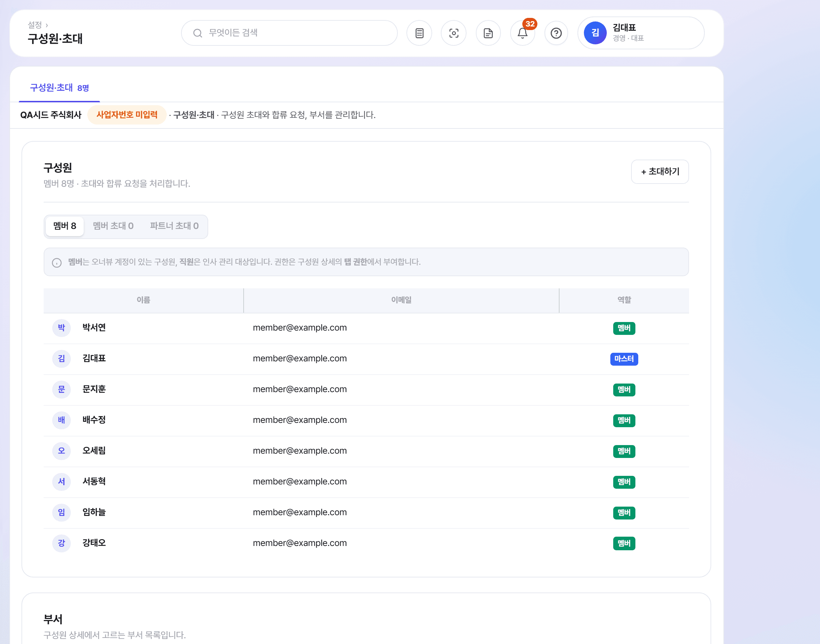The height and width of the screenshot is (644, 820).
Task: Click the 부서 section heading
Action: tap(53, 619)
